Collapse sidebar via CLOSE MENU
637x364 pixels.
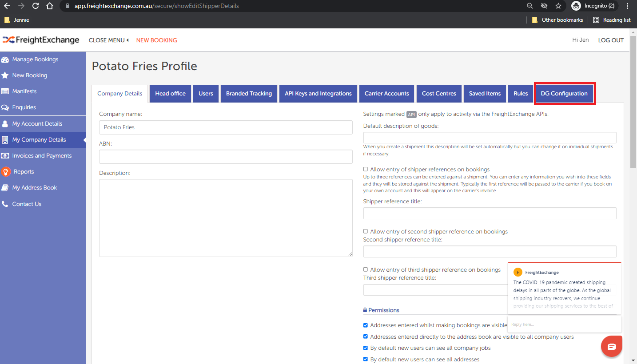click(x=109, y=40)
